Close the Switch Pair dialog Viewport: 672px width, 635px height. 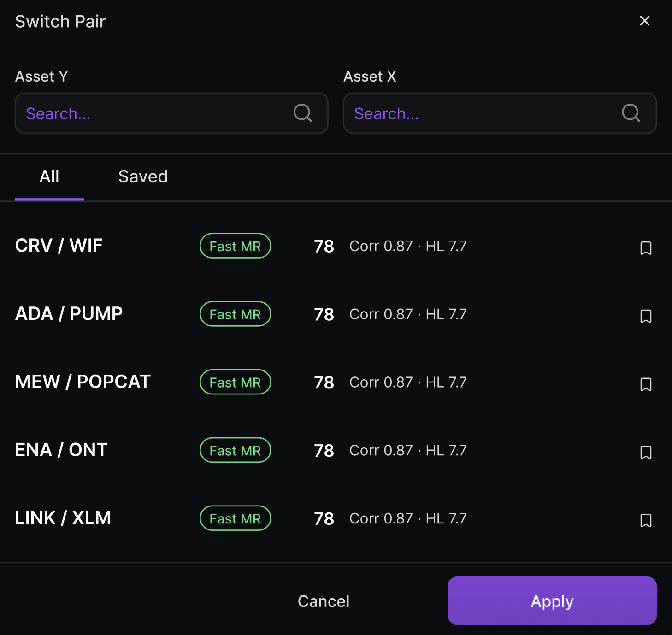(x=644, y=21)
